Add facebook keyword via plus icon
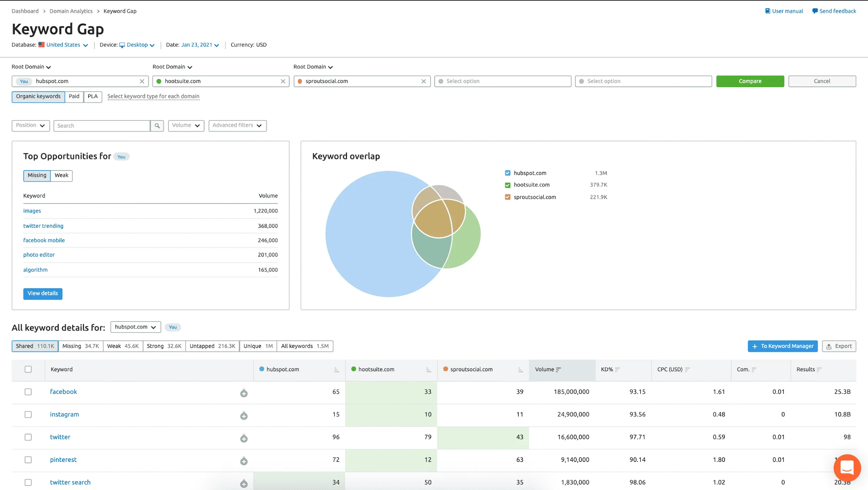 (x=244, y=393)
